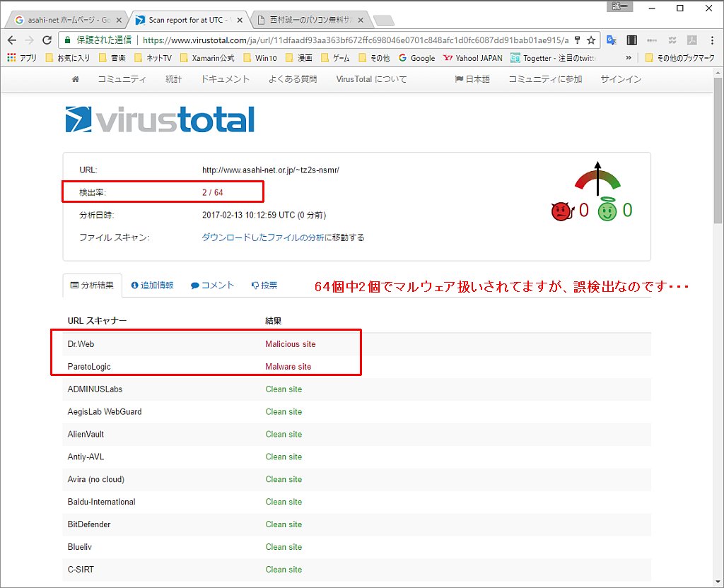Click the Dr.Web scanner row
Screen dimensions: 724x588
click(x=356, y=344)
